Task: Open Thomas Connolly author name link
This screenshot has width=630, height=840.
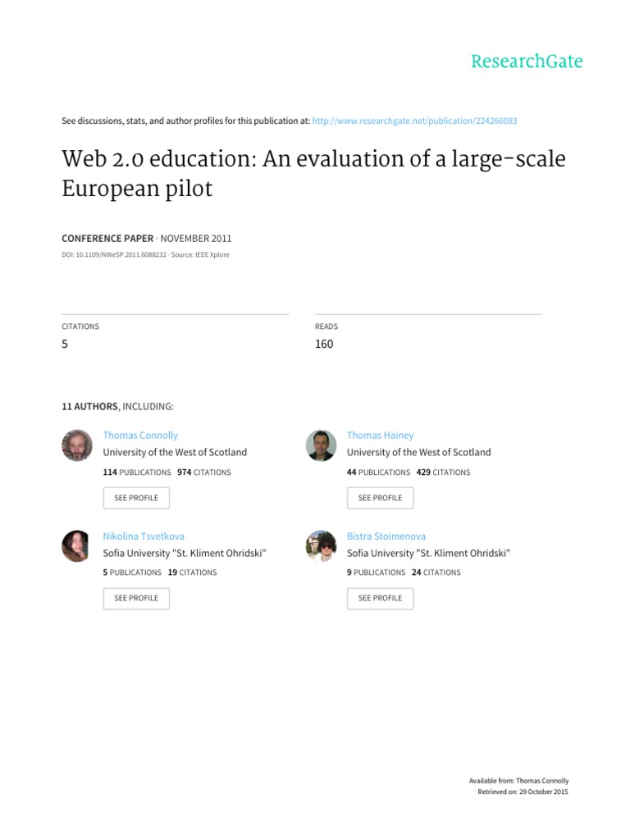Action: tap(140, 436)
